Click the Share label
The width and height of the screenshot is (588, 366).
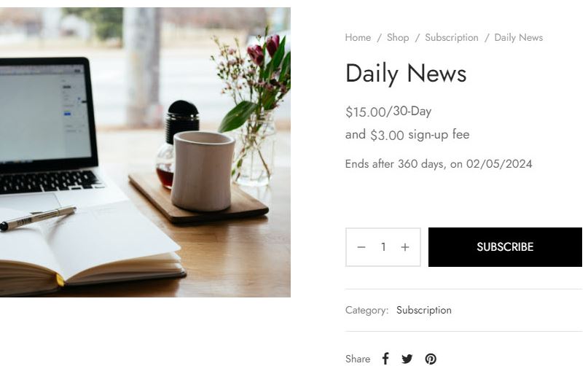357,359
